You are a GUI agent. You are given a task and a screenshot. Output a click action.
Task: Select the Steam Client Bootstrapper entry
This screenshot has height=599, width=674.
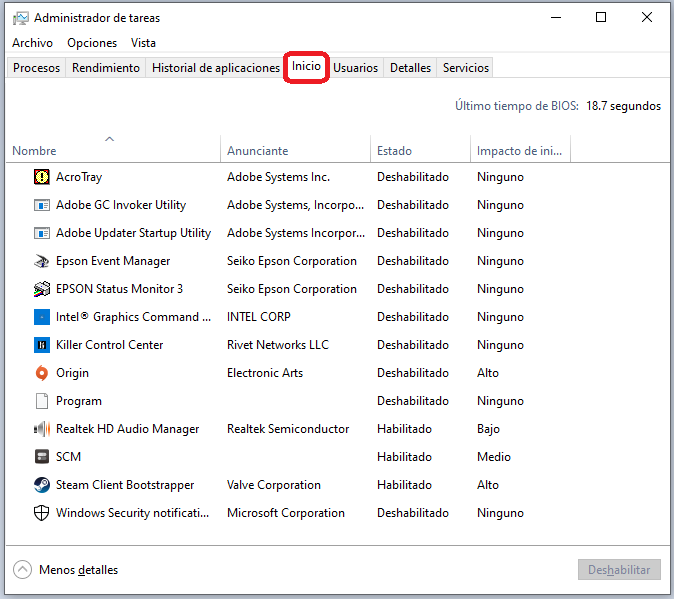pyautogui.click(x=125, y=485)
